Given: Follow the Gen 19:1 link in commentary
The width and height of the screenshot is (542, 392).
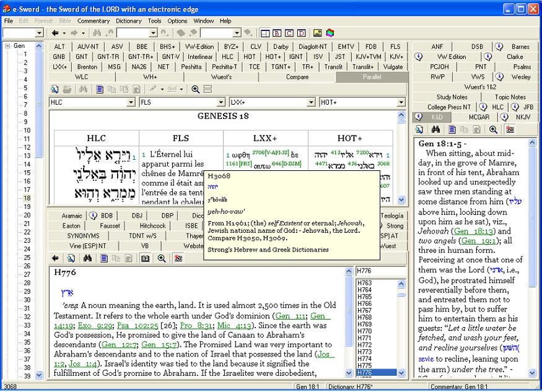Looking at the screenshot, I should point(478,241).
